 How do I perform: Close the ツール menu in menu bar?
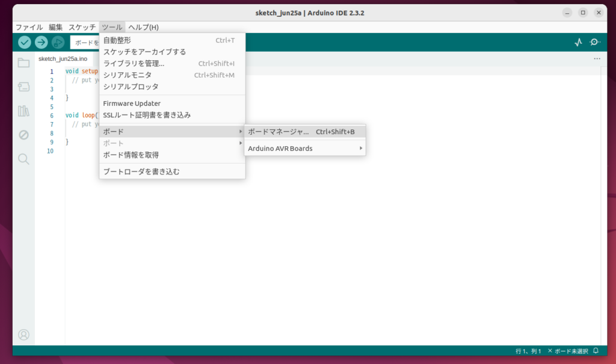coord(112,27)
